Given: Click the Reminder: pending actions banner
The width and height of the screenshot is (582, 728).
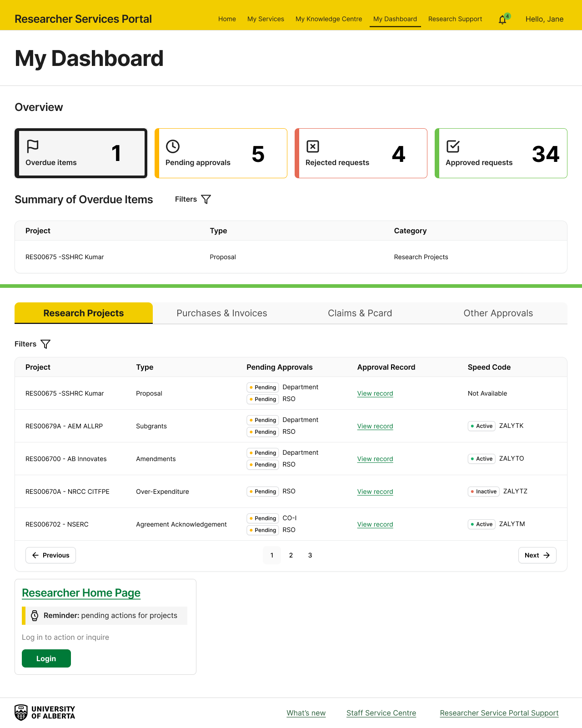Looking at the screenshot, I should 105,616.
